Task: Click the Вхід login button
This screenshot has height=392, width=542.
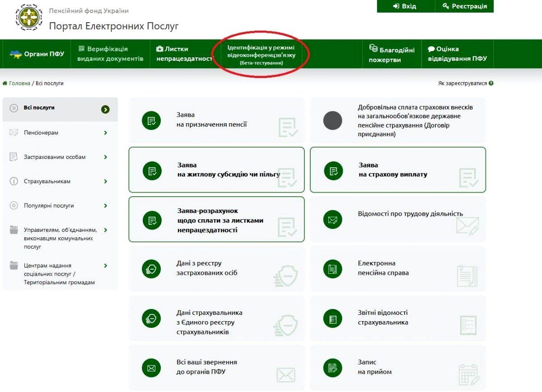Action: pyautogui.click(x=405, y=6)
